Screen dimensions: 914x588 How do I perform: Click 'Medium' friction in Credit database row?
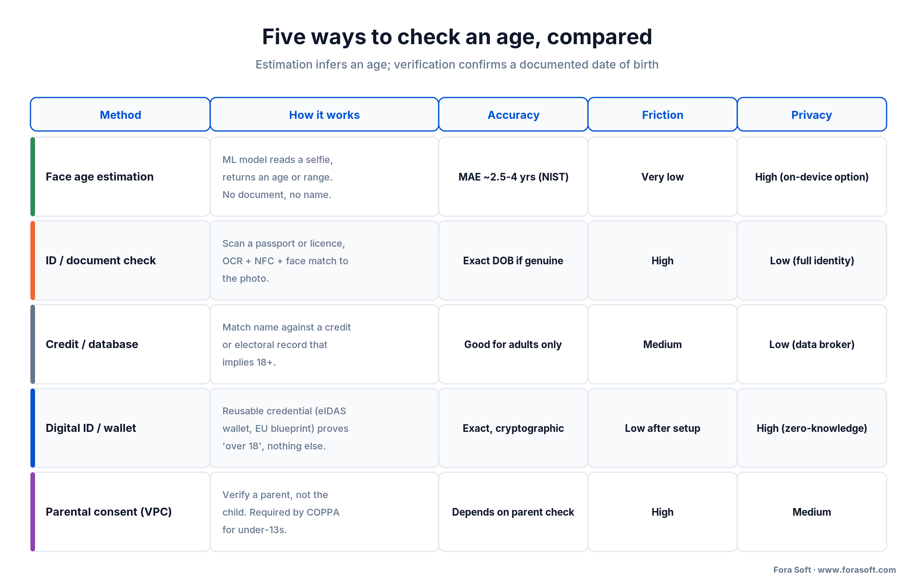tap(662, 344)
